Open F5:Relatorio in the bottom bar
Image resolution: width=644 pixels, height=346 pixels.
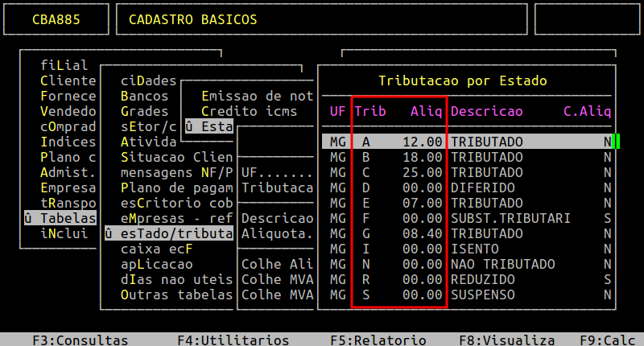point(378,340)
